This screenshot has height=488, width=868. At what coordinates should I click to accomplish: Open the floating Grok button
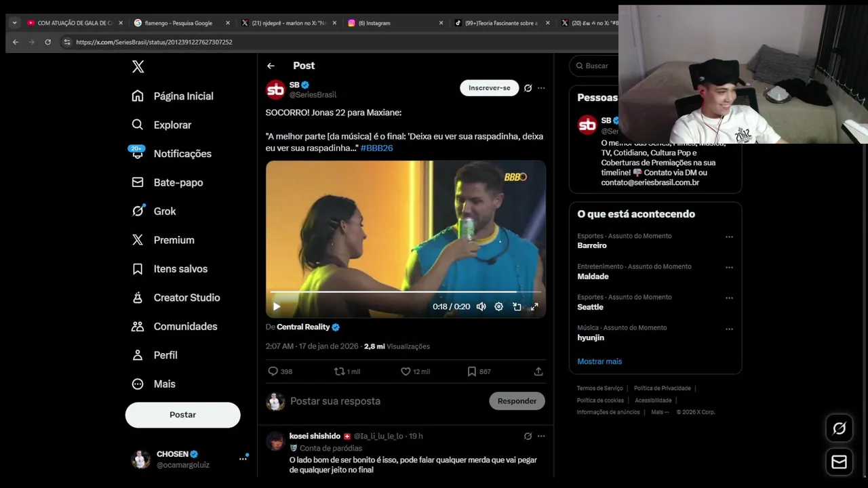pyautogui.click(x=839, y=428)
